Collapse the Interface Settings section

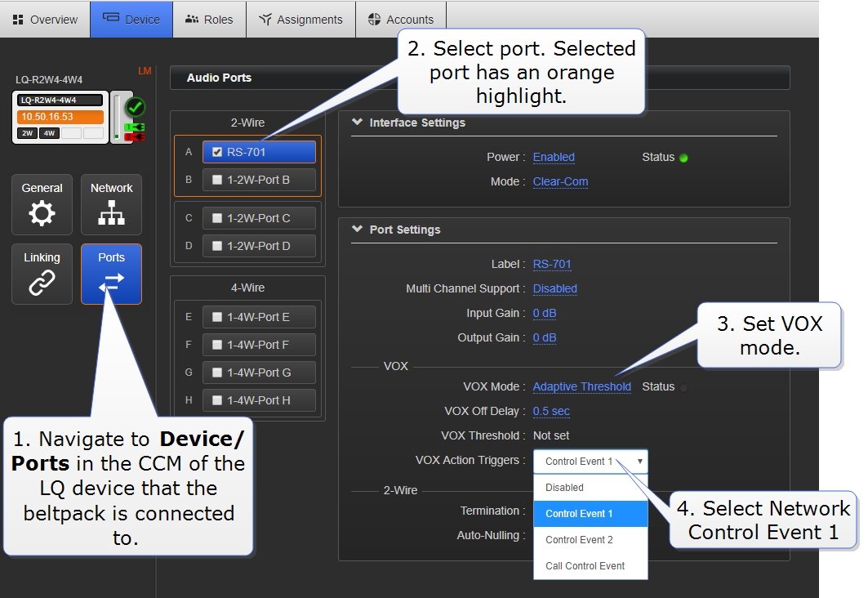pos(357,123)
